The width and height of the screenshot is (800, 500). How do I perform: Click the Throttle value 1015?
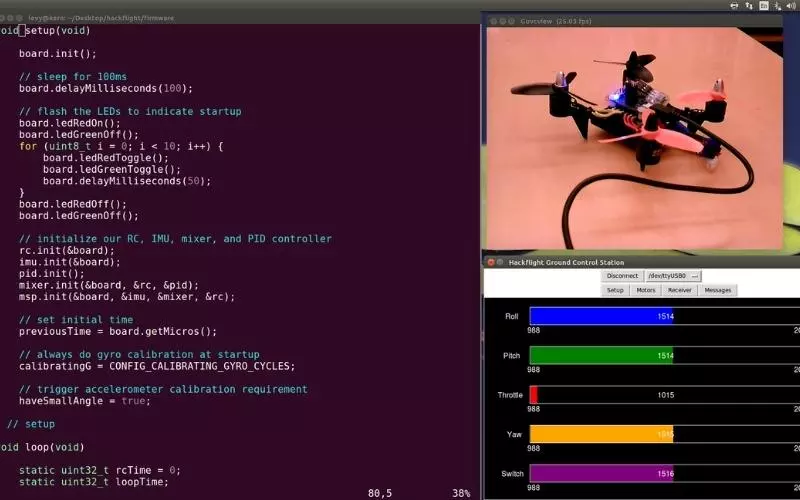(665, 395)
